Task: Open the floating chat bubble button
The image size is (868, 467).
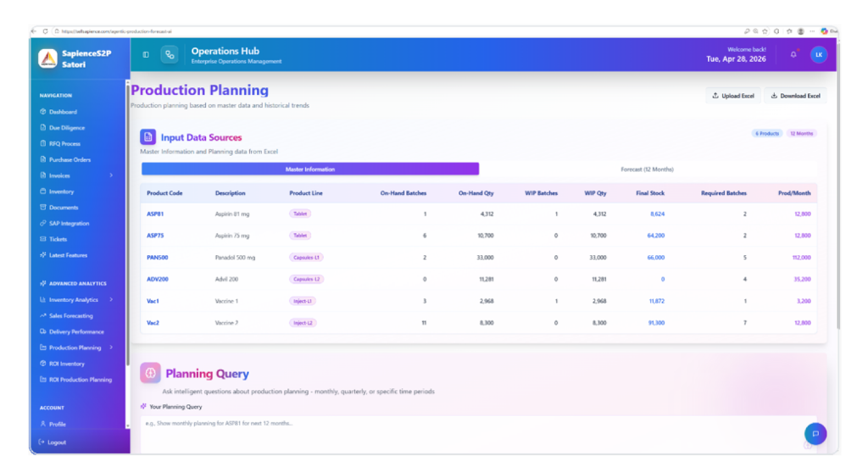Action: (815, 434)
